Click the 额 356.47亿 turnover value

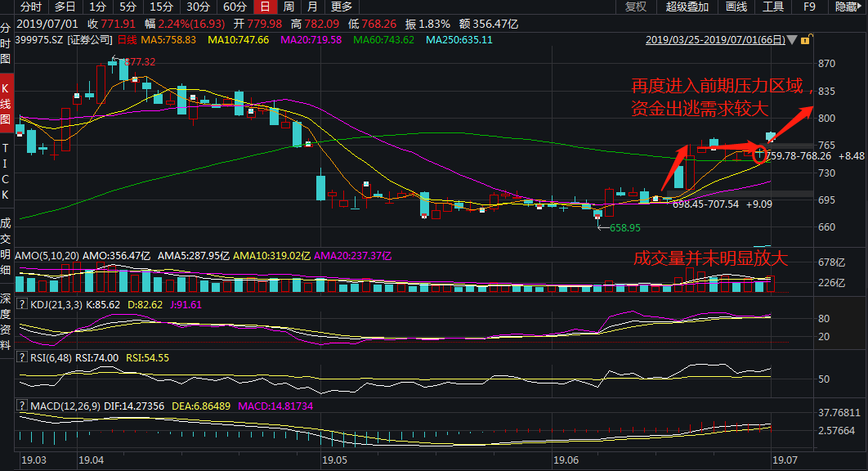pyautogui.click(x=489, y=24)
